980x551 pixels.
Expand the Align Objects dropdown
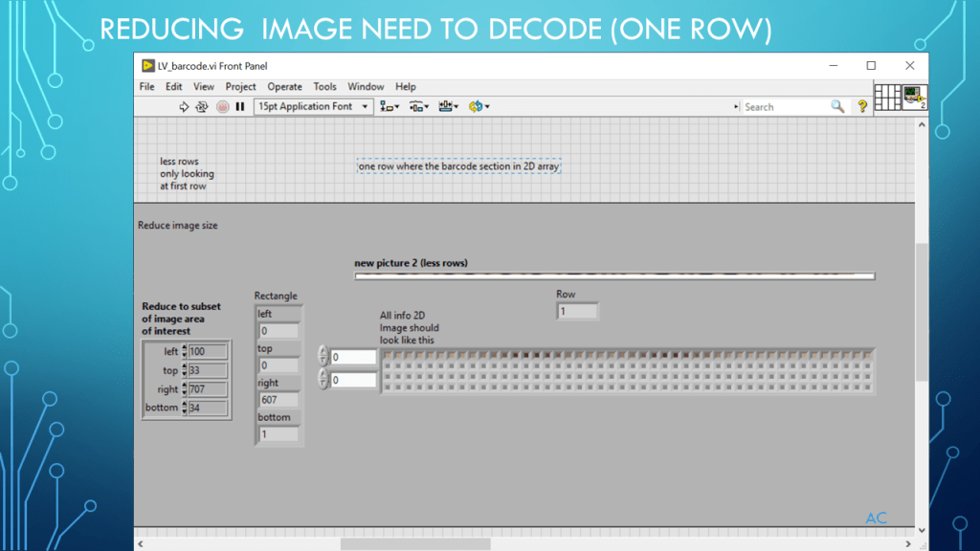click(390, 107)
